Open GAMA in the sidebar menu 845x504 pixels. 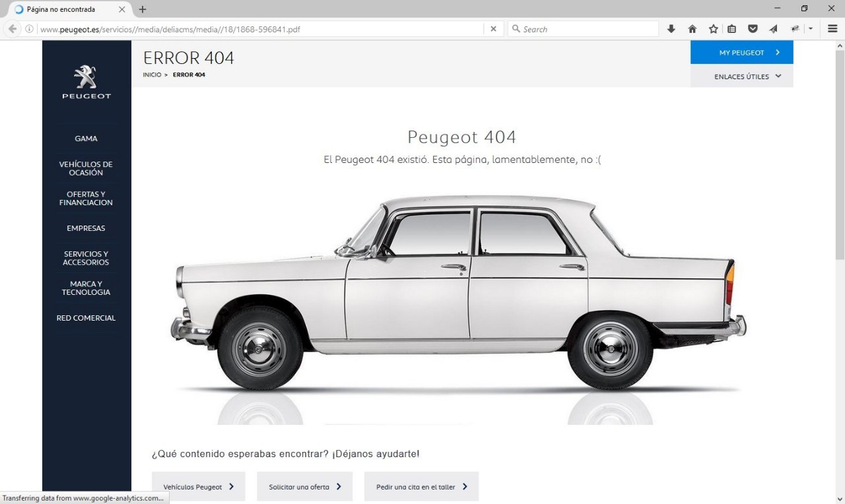coord(86,139)
